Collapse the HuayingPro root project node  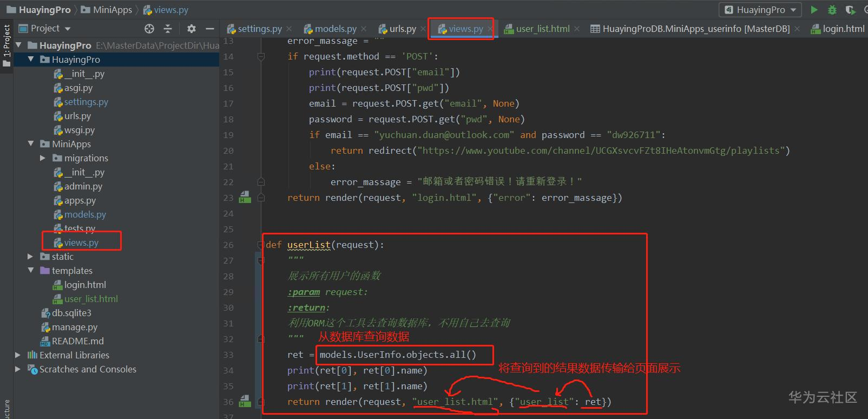19,45
